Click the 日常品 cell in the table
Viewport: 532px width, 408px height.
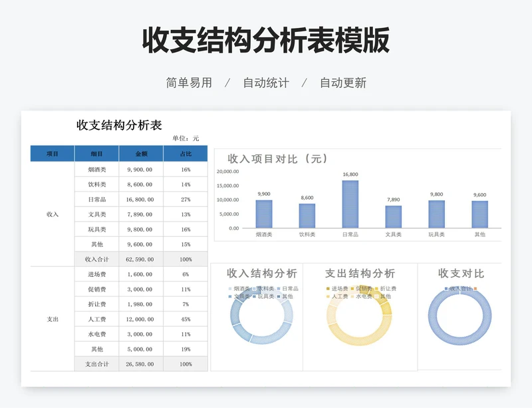pyautogui.click(x=96, y=199)
